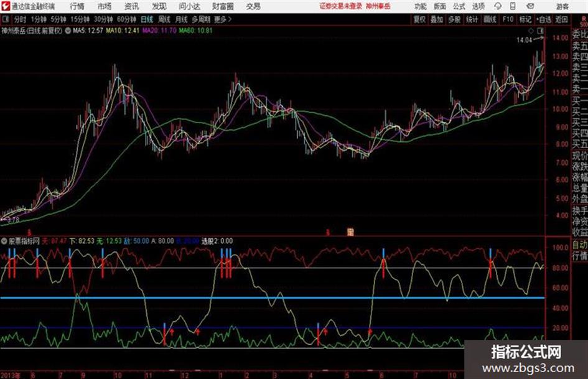Switch to the 周线 weekly period tab
588x379 pixels.
click(164, 19)
